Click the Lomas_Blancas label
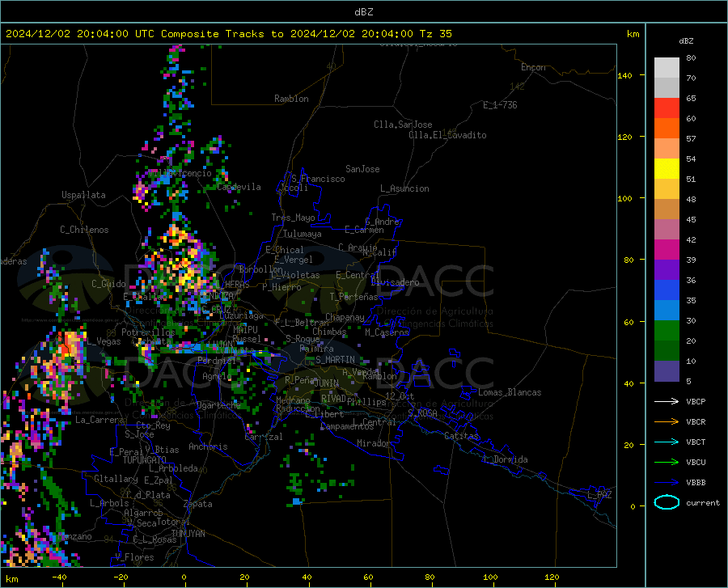The image size is (728, 588). 510,392
